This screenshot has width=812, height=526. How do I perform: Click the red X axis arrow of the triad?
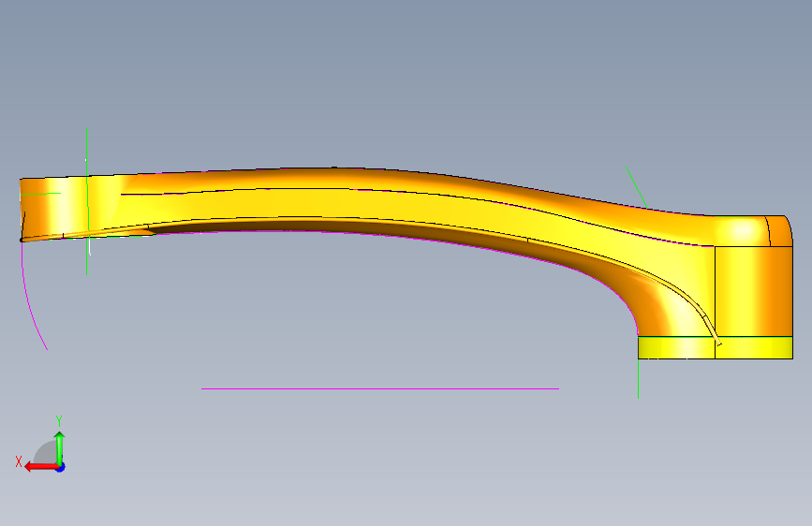point(40,467)
